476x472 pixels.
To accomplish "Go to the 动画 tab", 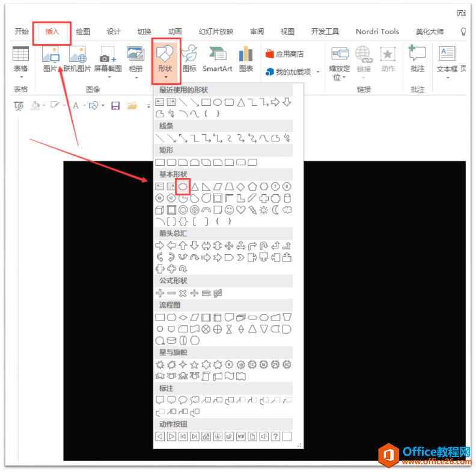I will [175, 31].
